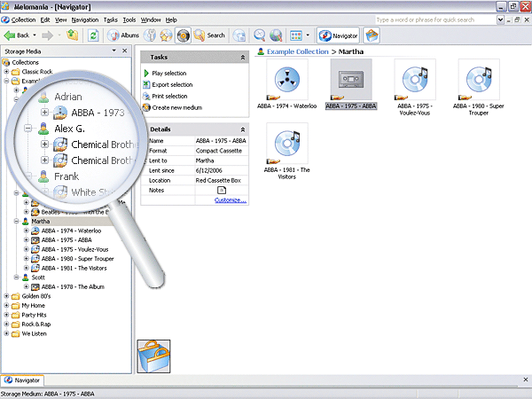The height and width of the screenshot is (399, 532).
Task: Click Play selection task
Action: pos(168,73)
